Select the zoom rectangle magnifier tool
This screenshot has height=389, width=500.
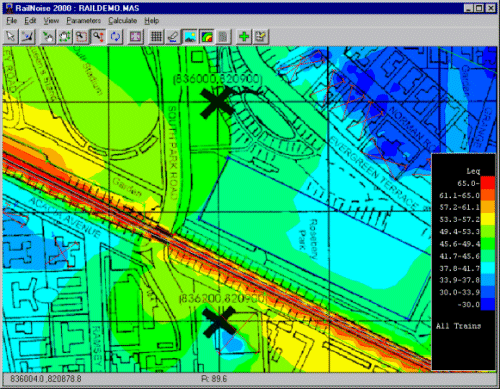[x=81, y=36]
